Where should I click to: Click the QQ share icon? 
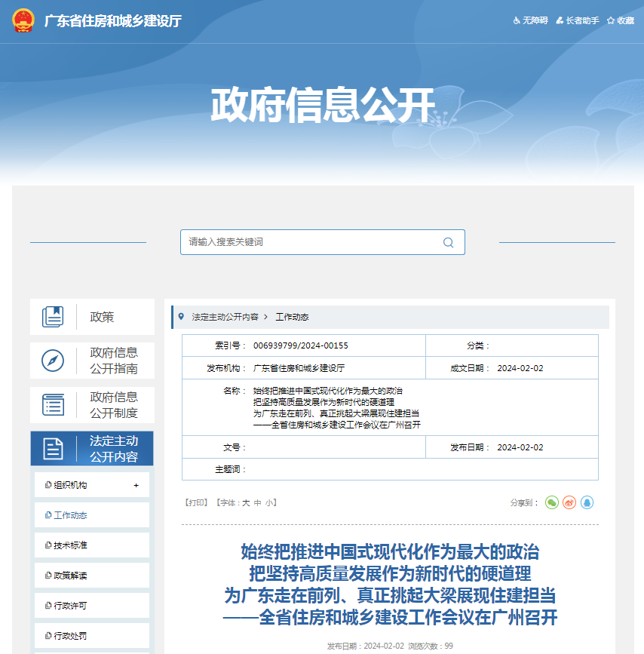tap(587, 502)
